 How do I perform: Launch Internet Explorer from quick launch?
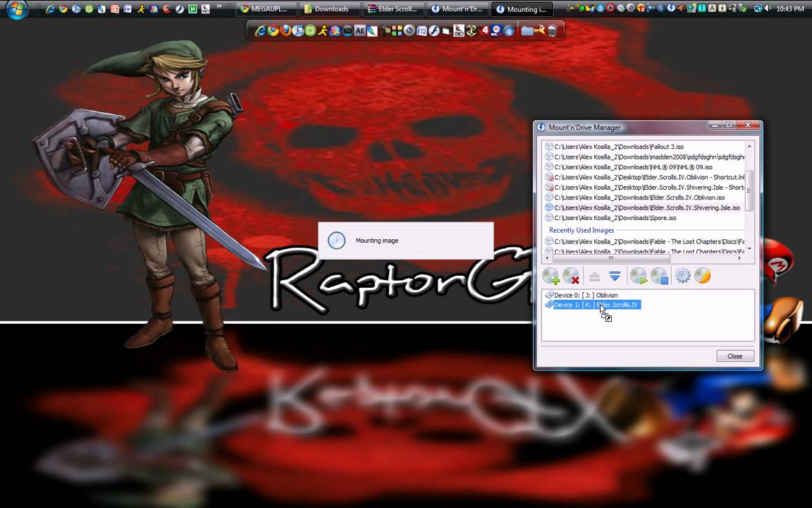click(50, 8)
